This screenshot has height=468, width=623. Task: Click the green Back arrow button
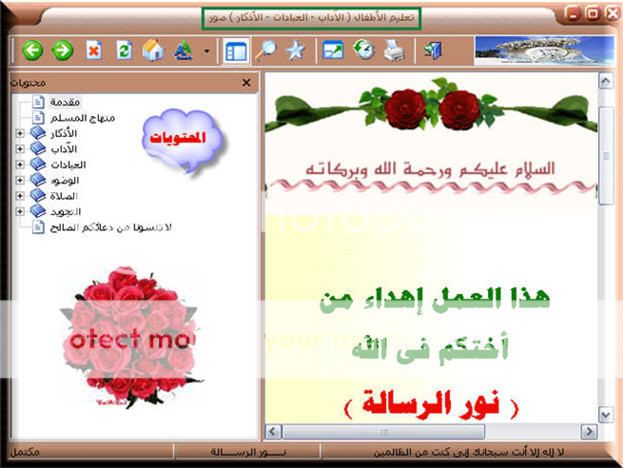click(32, 51)
